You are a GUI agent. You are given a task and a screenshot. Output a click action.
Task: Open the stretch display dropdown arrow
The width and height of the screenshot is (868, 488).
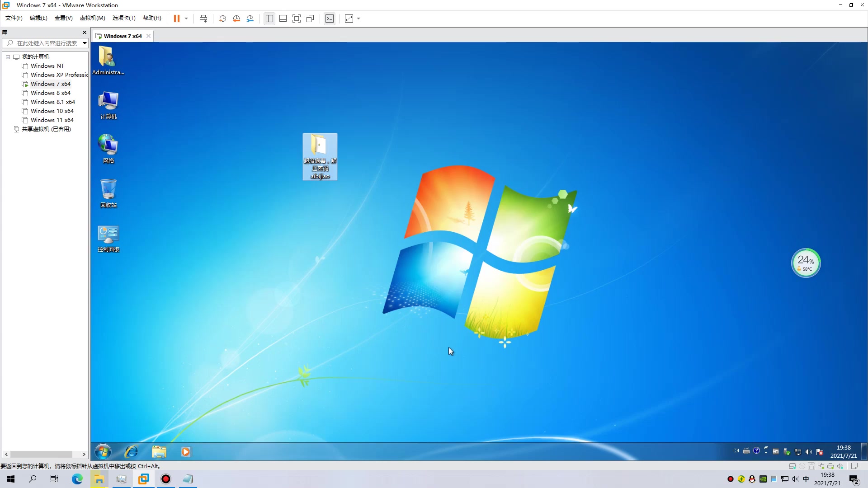pyautogui.click(x=359, y=19)
